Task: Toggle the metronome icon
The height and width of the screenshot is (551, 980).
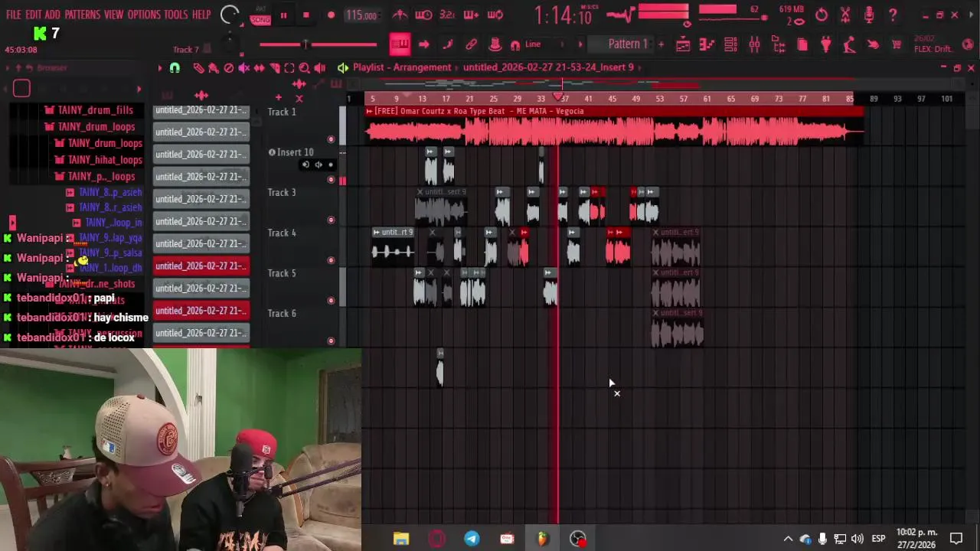Action: pyautogui.click(x=400, y=15)
